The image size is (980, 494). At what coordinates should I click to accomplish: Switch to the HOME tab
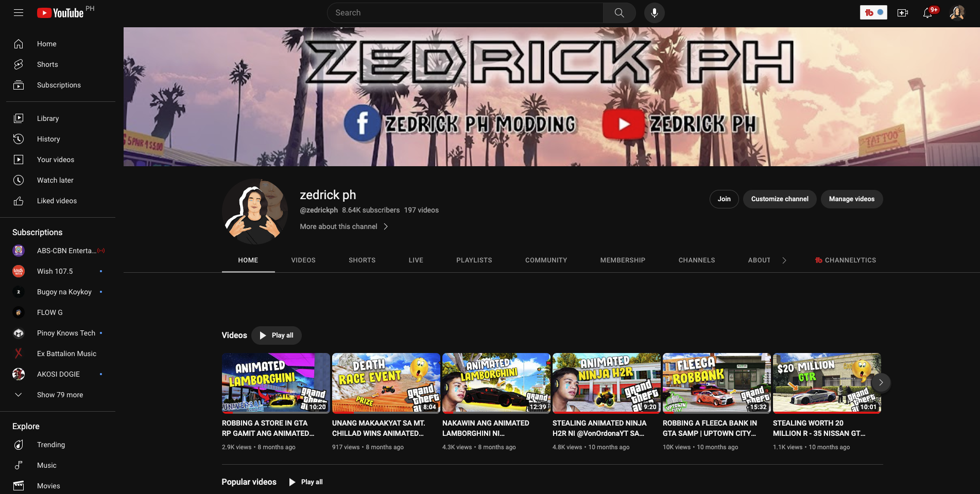248,260
